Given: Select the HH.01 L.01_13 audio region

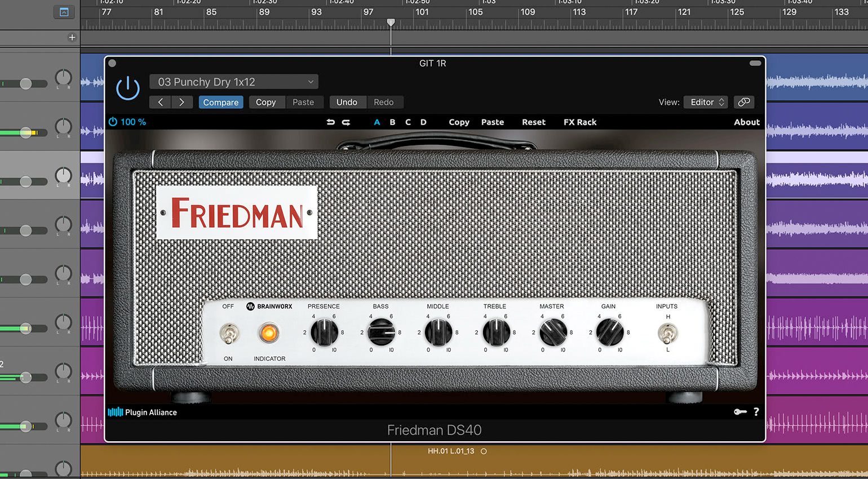Looking at the screenshot, I should [x=474, y=461].
